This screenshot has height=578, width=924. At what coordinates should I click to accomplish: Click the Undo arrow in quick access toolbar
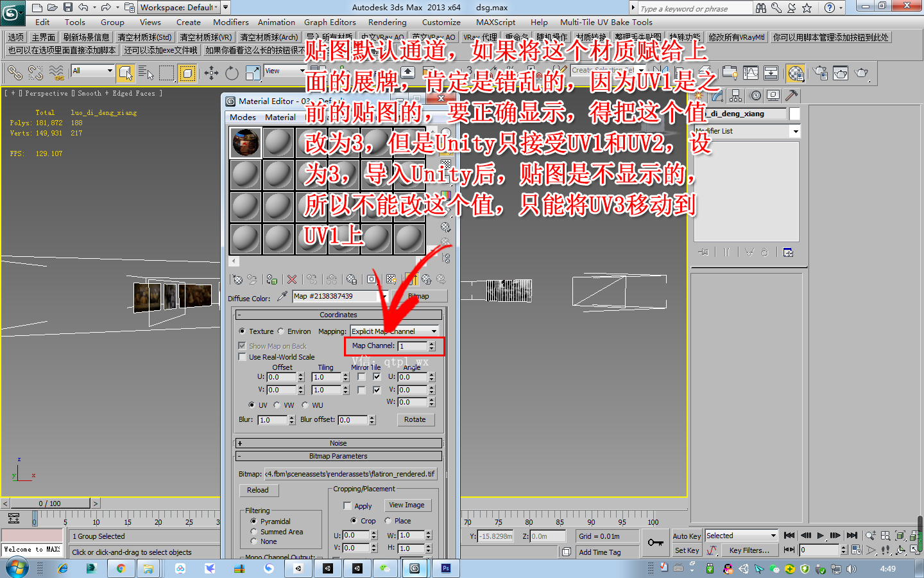click(83, 8)
